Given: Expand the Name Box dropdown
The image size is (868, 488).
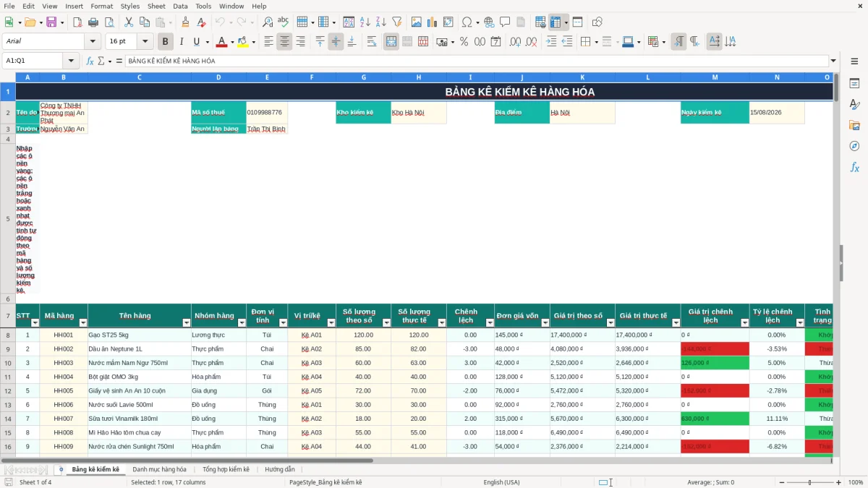Looking at the screenshot, I should click(x=71, y=61).
